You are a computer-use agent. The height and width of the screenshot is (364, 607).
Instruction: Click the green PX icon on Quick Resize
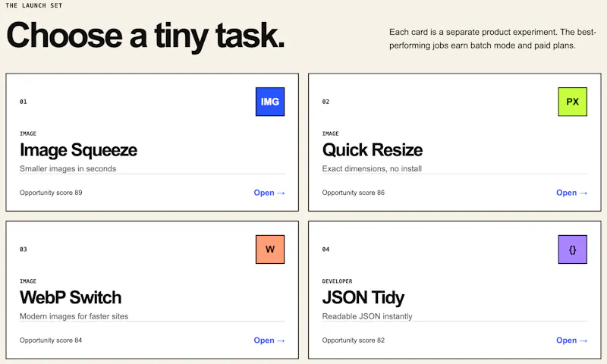(572, 102)
